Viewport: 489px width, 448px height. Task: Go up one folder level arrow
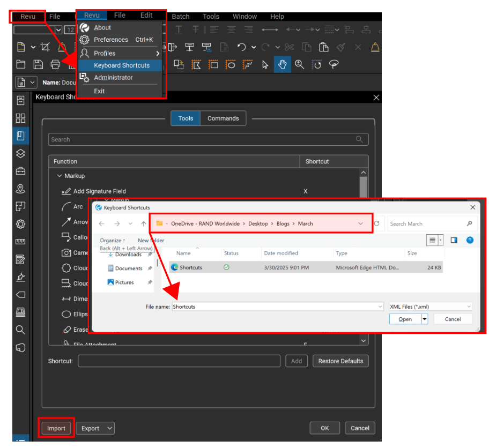pos(144,223)
